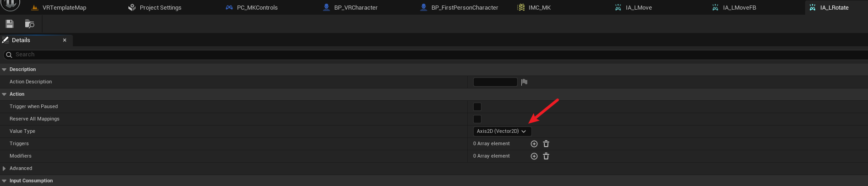Toggle the Reserve All Mappings checkbox
Screen dimensions: 868x186
click(477, 119)
